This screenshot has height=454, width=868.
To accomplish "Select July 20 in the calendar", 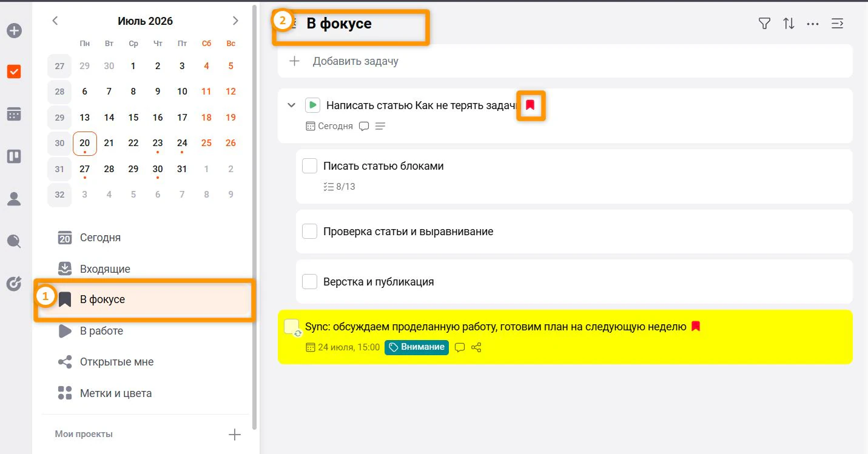I will tap(85, 144).
